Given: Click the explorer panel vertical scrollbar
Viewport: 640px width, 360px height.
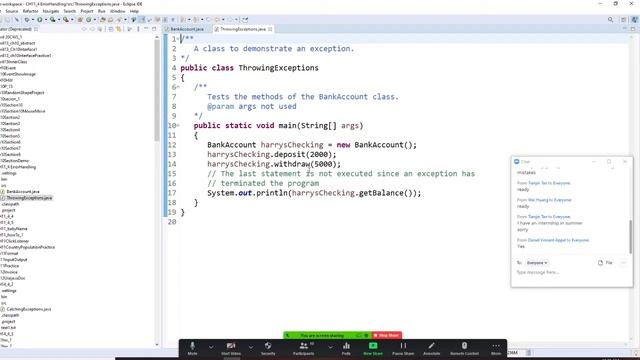Looking at the screenshot, I should [157, 90].
